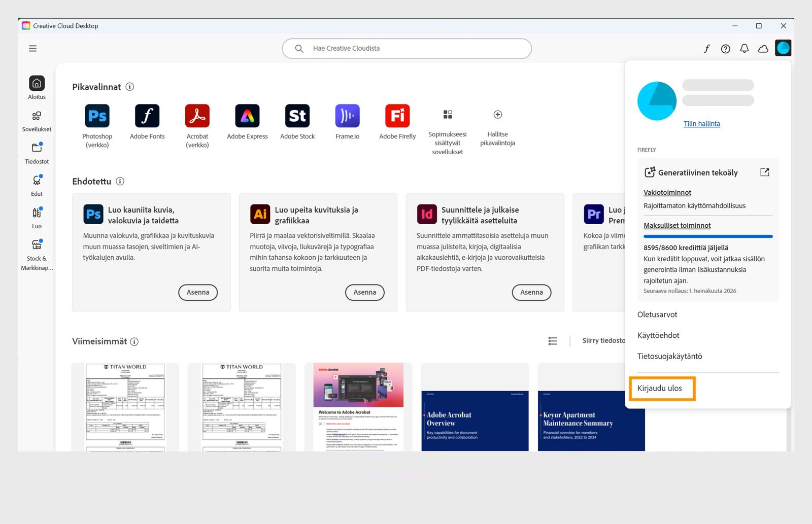Screen dimensions: 812x524
Task: Open first TITAN WORLD document thumbnail
Action: click(125, 407)
